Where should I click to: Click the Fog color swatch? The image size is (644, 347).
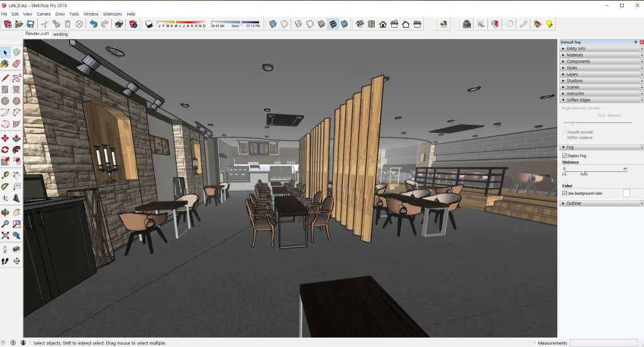pyautogui.click(x=626, y=193)
